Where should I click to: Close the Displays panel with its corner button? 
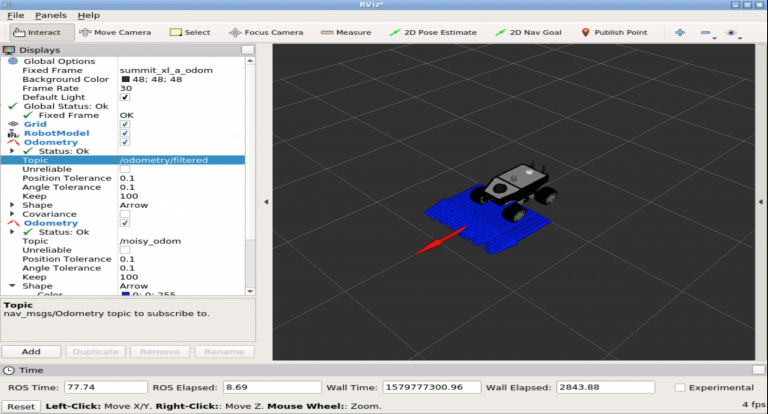pyautogui.click(x=248, y=49)
